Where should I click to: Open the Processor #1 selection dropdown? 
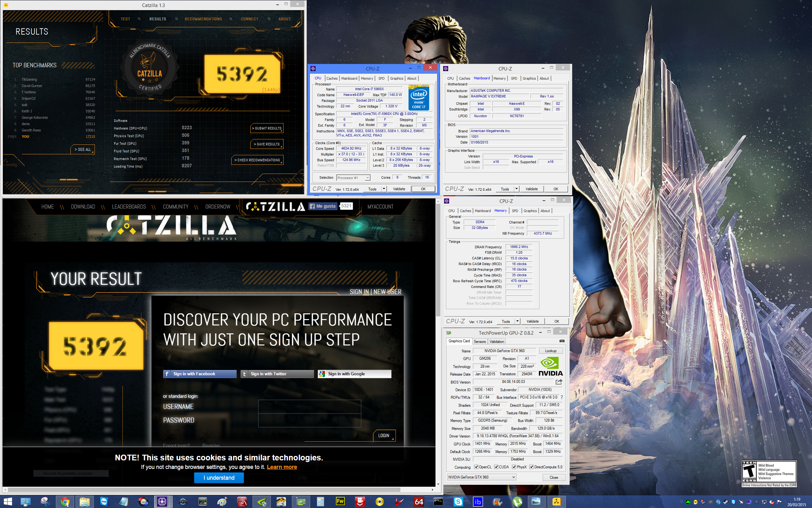[353, 178]
